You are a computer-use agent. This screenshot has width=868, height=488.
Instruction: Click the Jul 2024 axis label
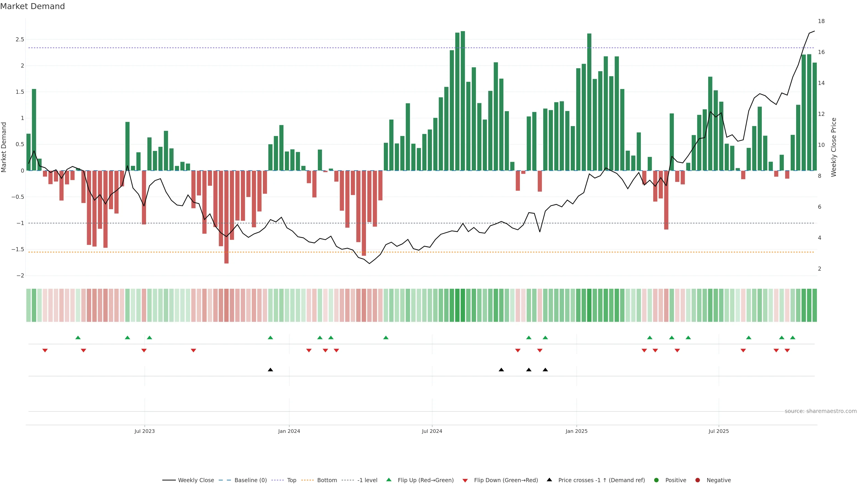click(432, 431)
